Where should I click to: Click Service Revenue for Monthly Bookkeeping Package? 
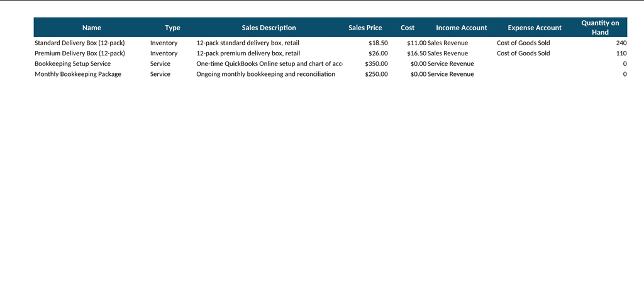450,74
